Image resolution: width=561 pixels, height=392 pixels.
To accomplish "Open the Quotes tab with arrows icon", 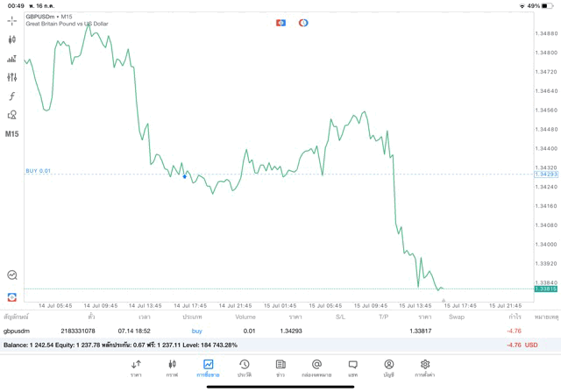I will tap(136, 367).
